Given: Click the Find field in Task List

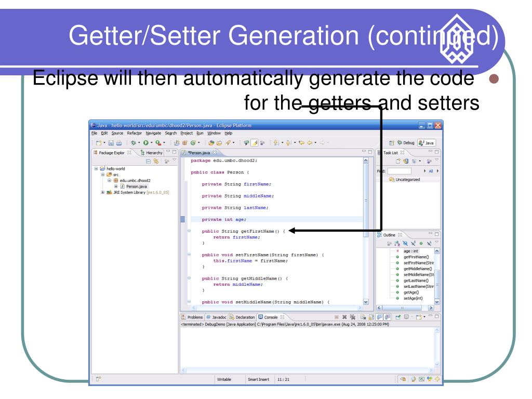Looking at the screenshot, I should tap(400, 171).
